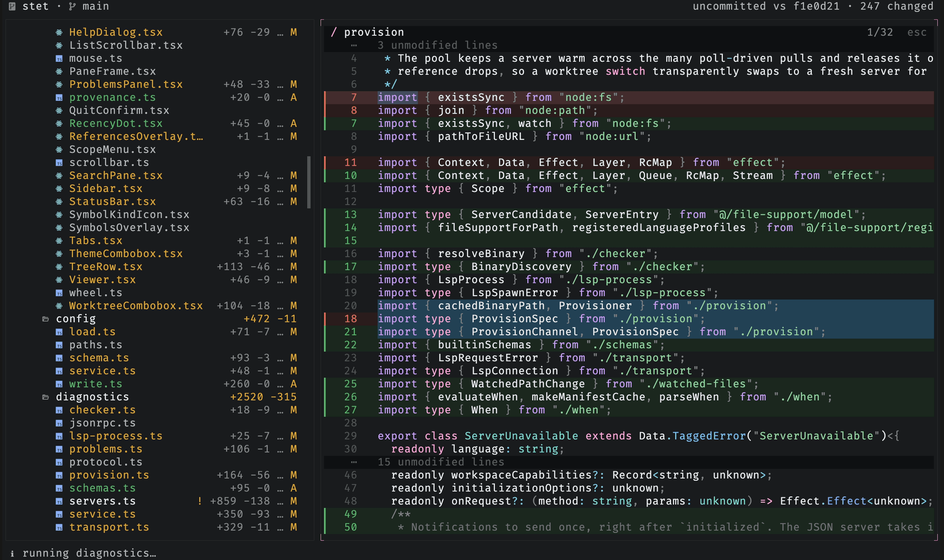Click the TS file icon beside mouse.ts
This screenshot has width=944, height=560.
click(59, 58)
